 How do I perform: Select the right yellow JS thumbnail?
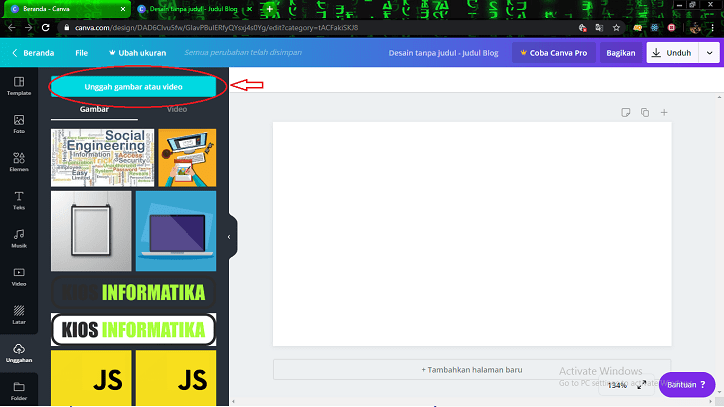(x=176, y=378)
